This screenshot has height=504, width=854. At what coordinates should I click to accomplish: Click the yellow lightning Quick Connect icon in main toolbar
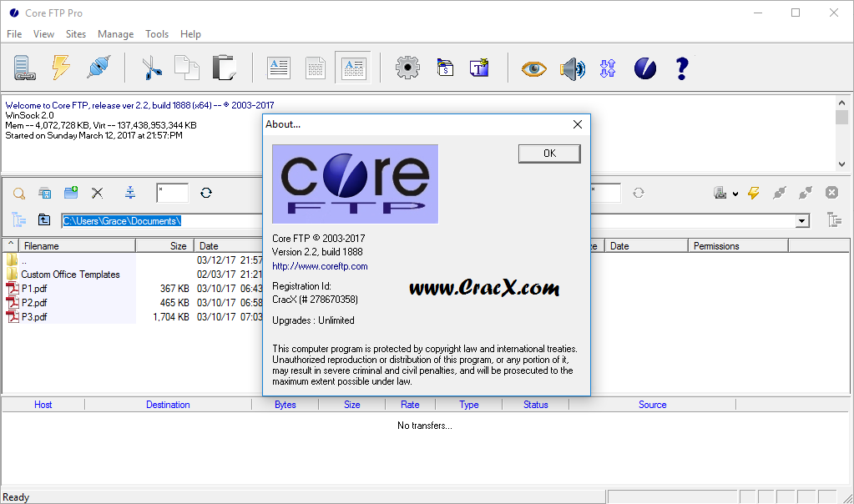61,68
